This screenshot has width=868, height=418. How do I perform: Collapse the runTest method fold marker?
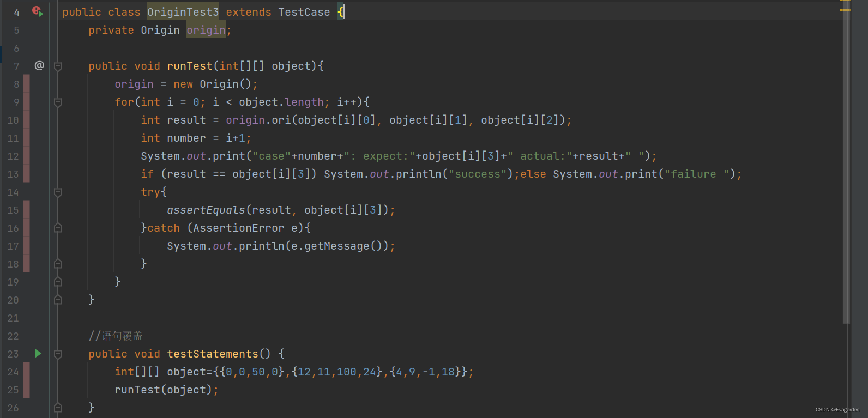[58, 66]
